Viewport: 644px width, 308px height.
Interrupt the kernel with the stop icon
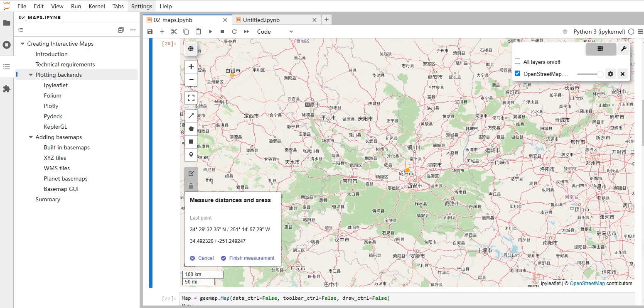[x=222, y=32]
